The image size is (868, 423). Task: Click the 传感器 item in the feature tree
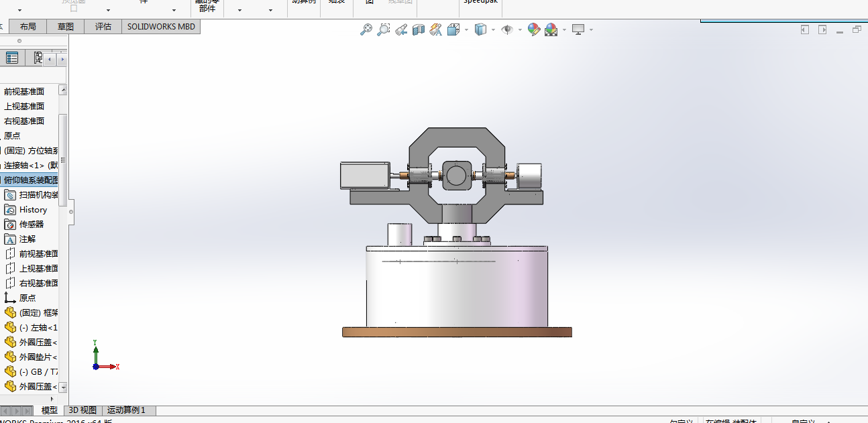(x=31, y=225)
